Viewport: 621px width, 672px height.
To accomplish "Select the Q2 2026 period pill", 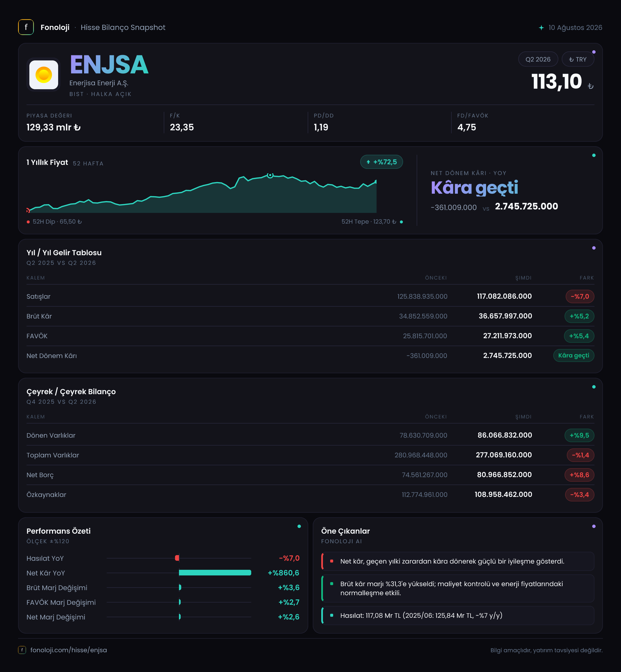I will coord(538,59).
